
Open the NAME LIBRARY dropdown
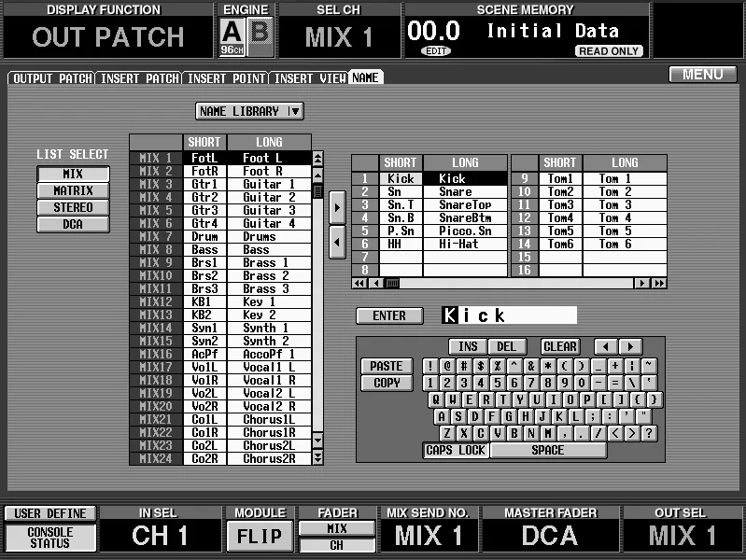click(x=249, y=111)
